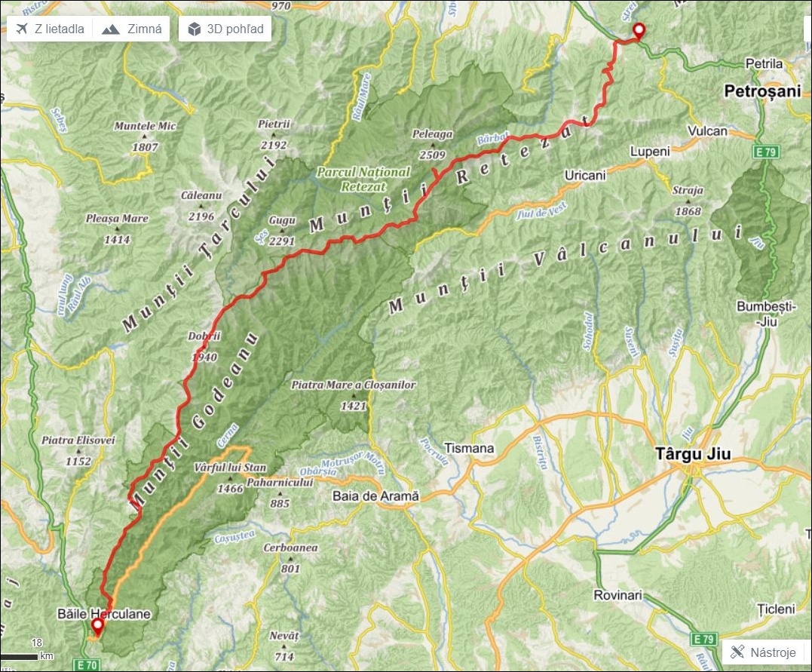Click the Peleaga 2509 peak marker
This screenshot has width=812, height=672.
coord(433,145)
